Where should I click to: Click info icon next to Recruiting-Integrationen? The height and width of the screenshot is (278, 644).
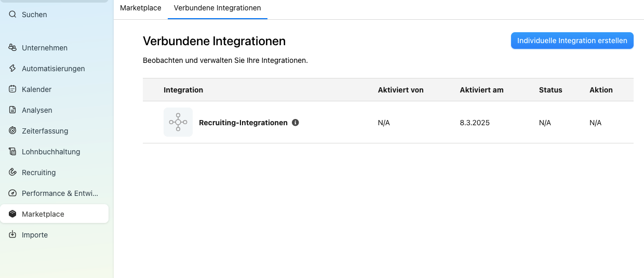click(296, 123)
